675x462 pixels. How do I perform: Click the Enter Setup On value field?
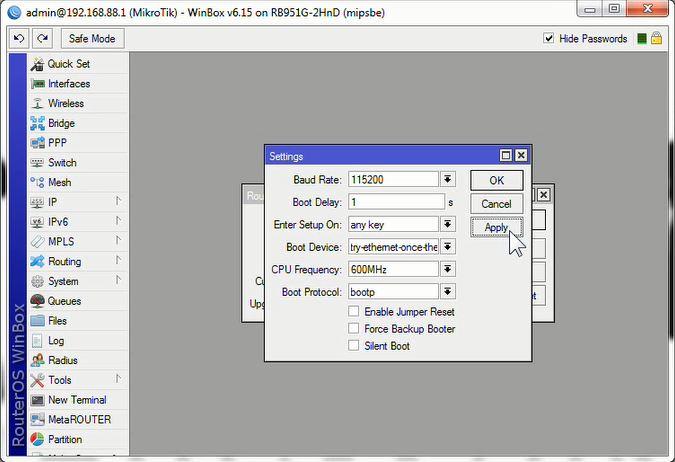pyautogui.click(x=393, y=224)
